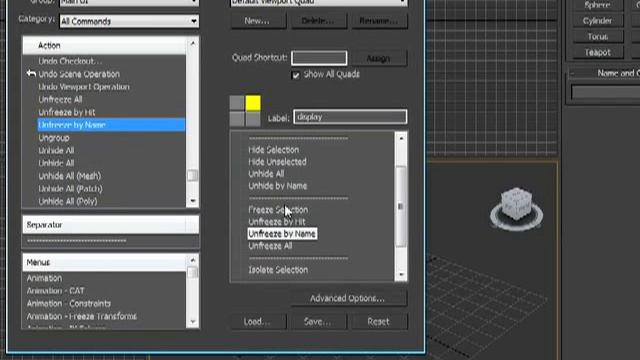
Task: Click the Quad Shortcut input field
Action: [x=319, y=58]
